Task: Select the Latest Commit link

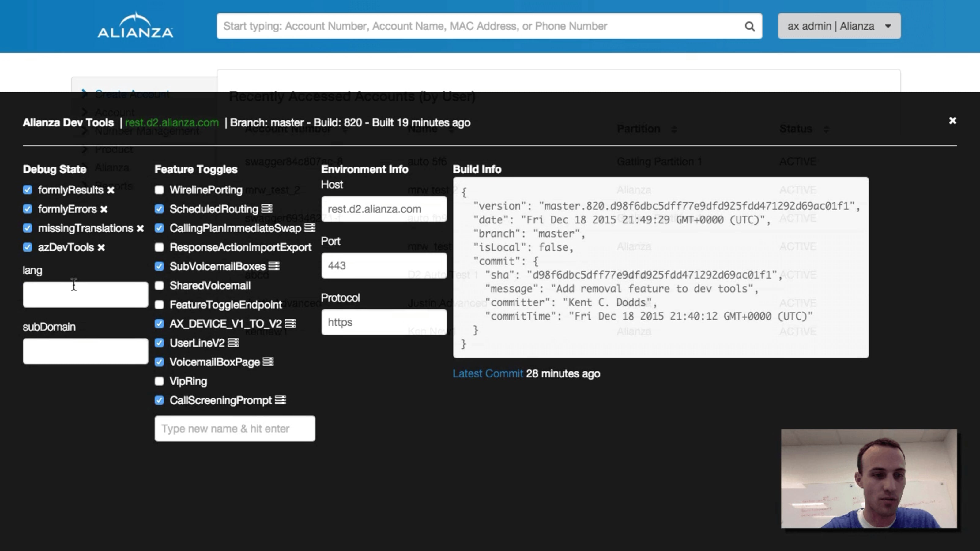Action: (x=487, y=373)
